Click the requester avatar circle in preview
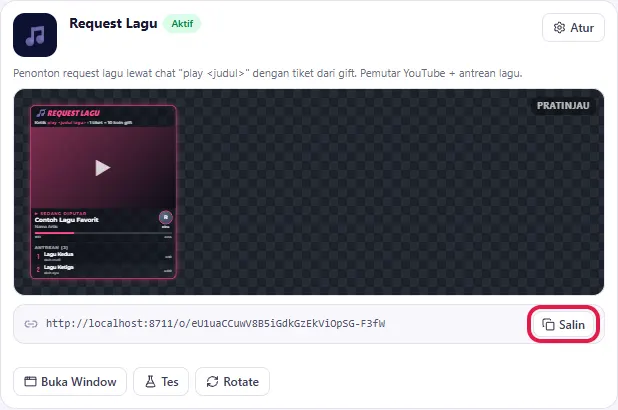 click(x=166, y=217)
